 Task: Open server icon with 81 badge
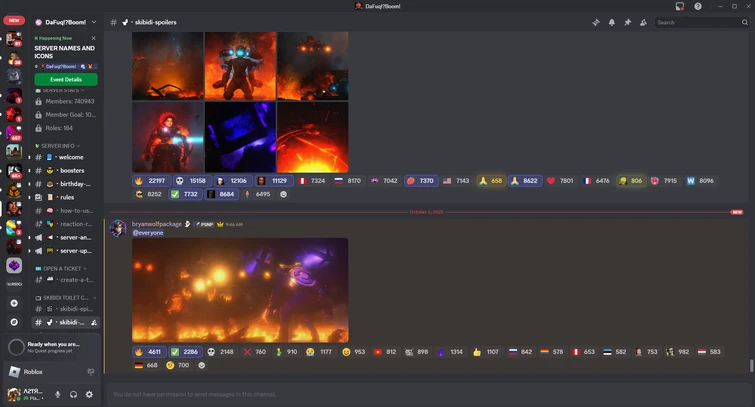tap(14, 39)
